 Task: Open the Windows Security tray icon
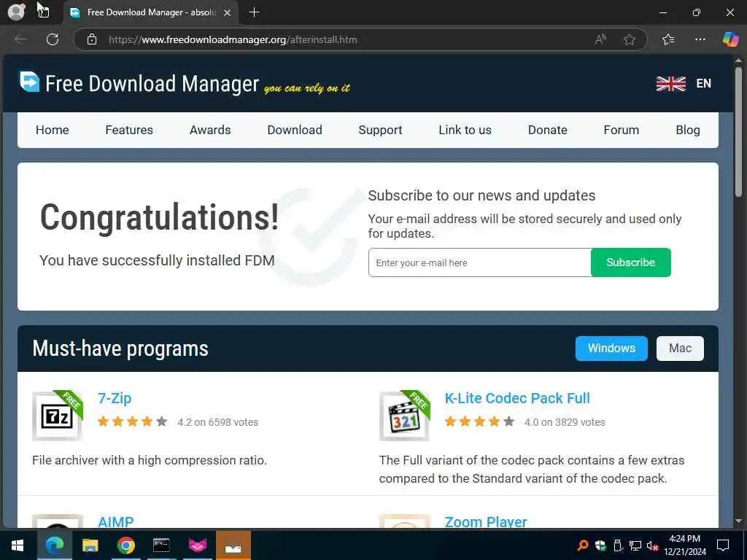[x=600, y=545]
